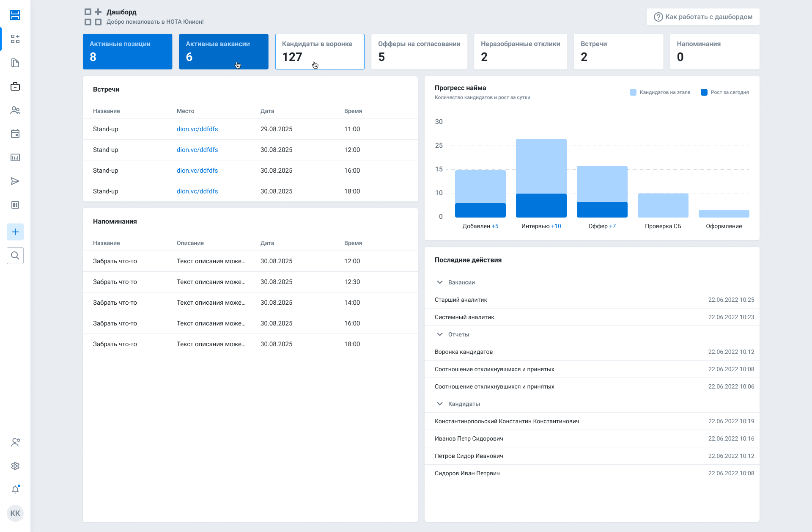The image size is (812, 532).
Task: Open the briefcase vacancies icon in sidebar
Action: click(15, 86)
